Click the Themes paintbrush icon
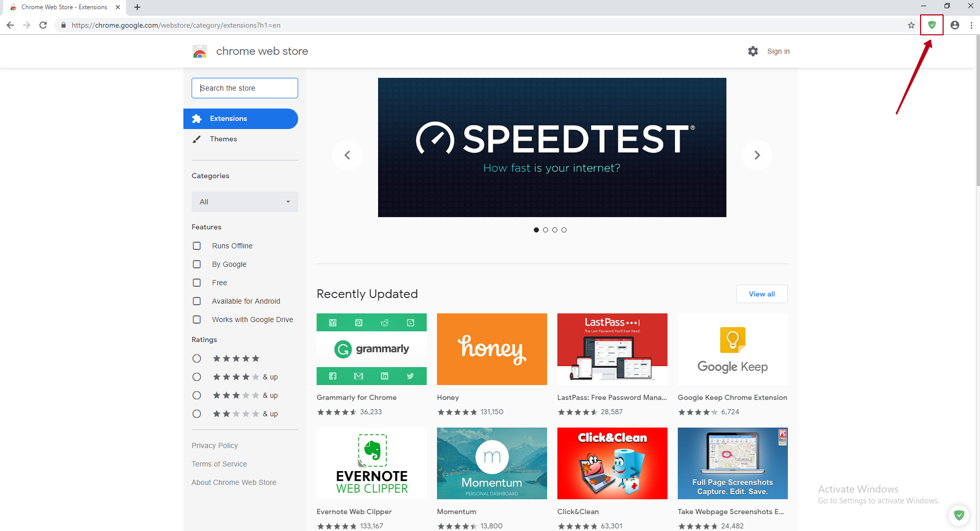The width and height of the screenshot is (980, 531). (x=197, y=139)
